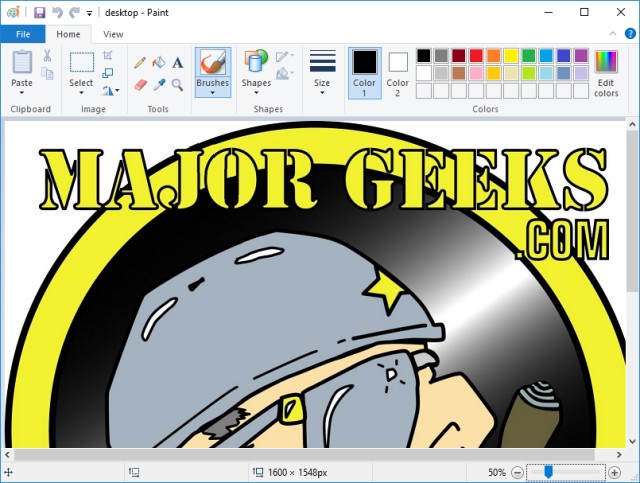The width and height of the screenshot is (640, 483).
Task: Pick the indigo color swatch
Action: click(563, 56)
